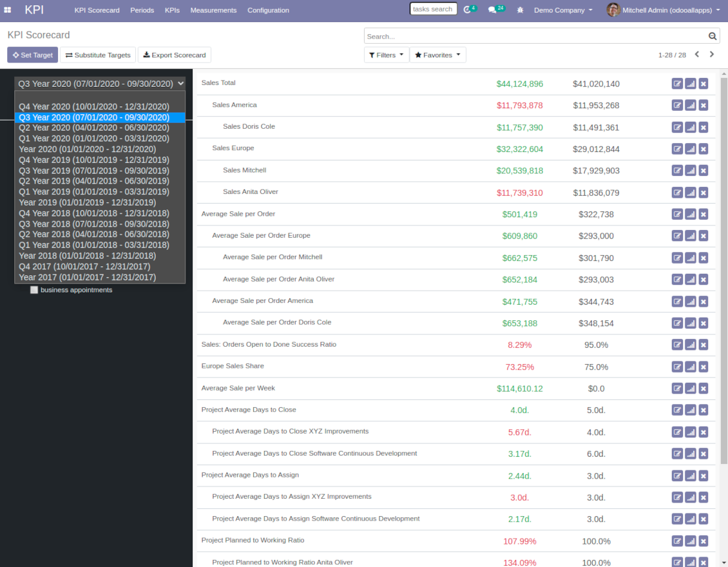
Task: Click the Set Target button
Action: pyautogui.click(x=32, y=55)
